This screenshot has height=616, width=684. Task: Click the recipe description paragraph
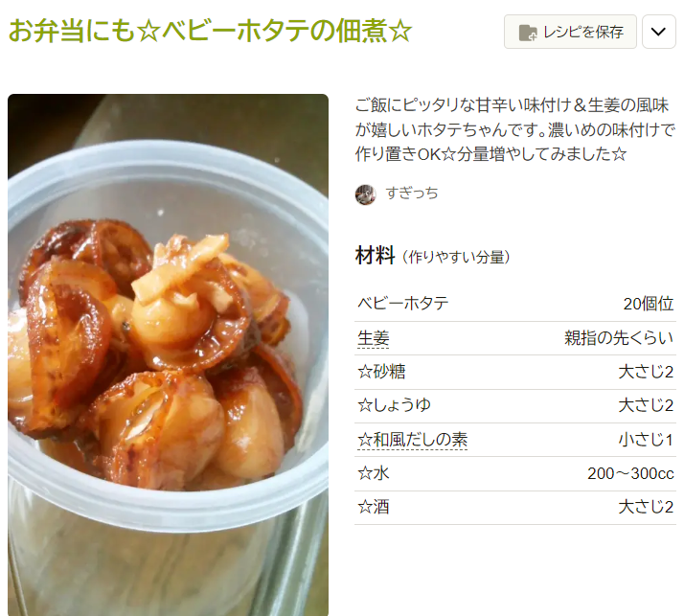514,129
